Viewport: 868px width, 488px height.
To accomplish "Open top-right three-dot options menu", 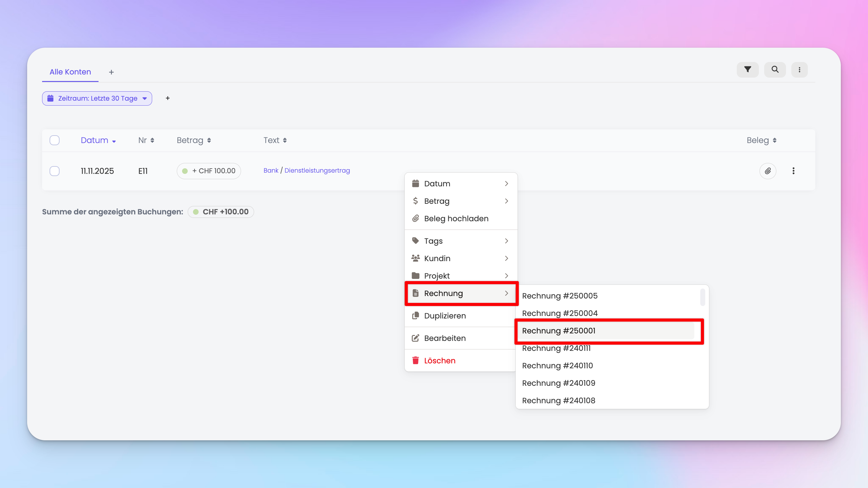I will point(799,70).
